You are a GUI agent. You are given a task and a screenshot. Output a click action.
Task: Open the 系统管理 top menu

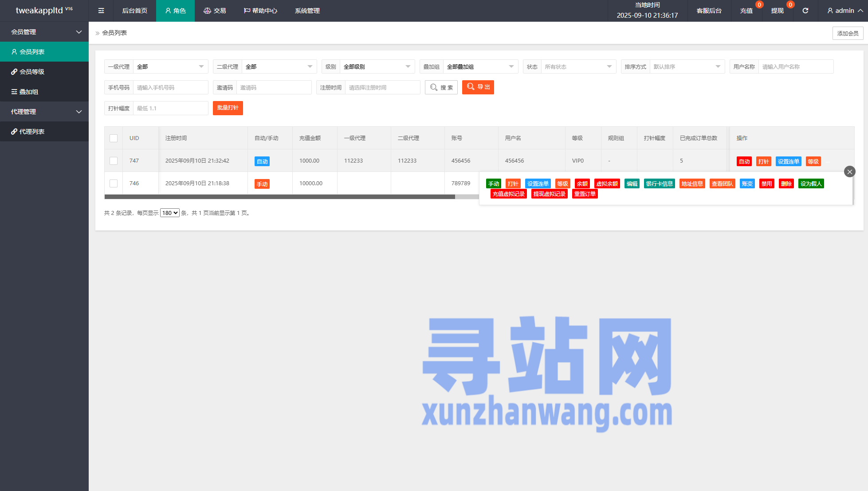(307, 11)
